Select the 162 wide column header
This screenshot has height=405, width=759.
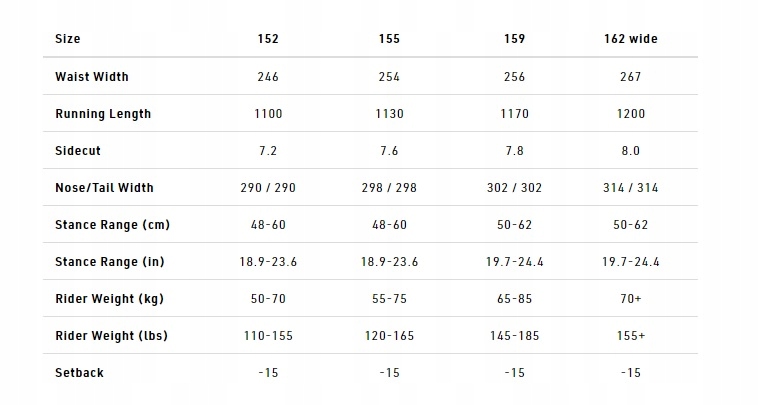630,39
